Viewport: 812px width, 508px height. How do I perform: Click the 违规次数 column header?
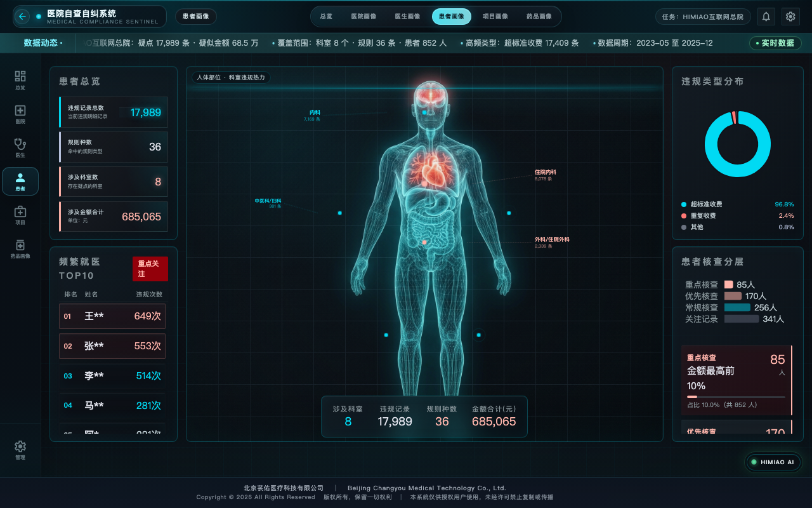click(x=149, y=295)
